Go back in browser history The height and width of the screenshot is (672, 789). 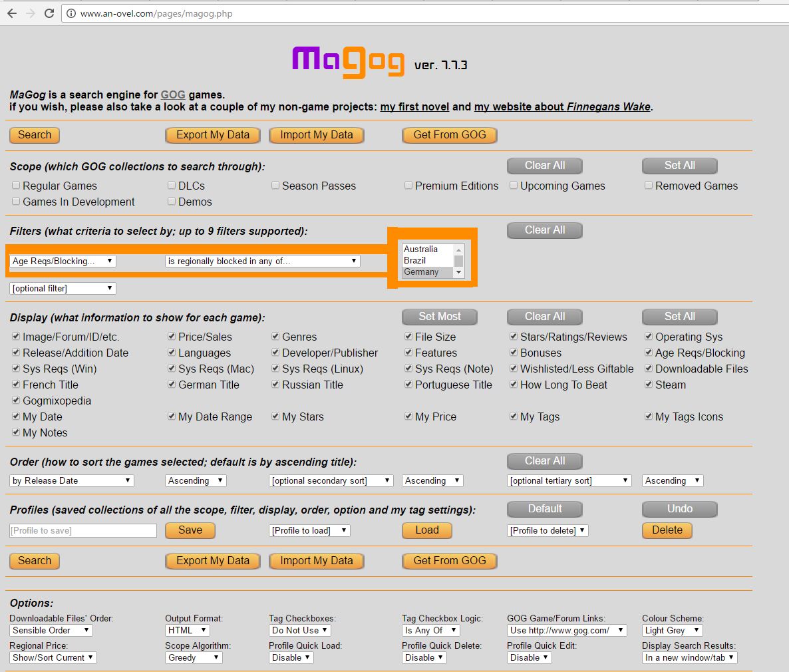12,13
